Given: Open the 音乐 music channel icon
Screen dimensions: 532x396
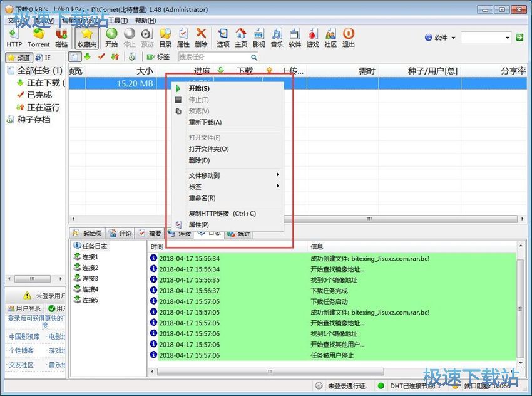Looking at the screenshot, I should pos(277,38).
